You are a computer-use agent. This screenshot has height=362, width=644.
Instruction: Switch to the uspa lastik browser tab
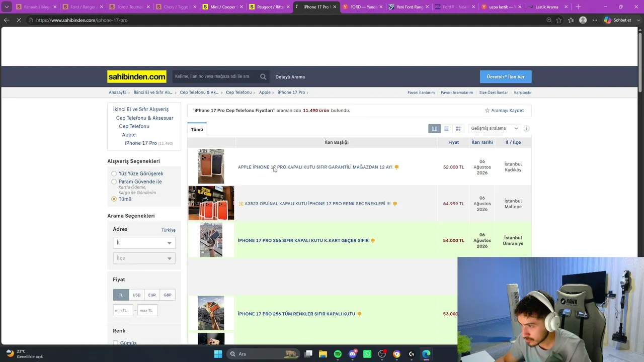coord(502,7)
